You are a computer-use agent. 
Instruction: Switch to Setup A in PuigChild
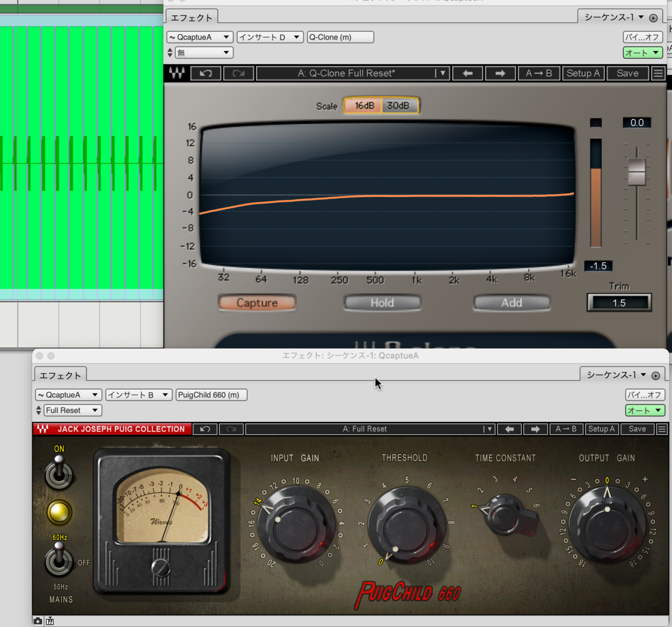[x=602, y=429]
